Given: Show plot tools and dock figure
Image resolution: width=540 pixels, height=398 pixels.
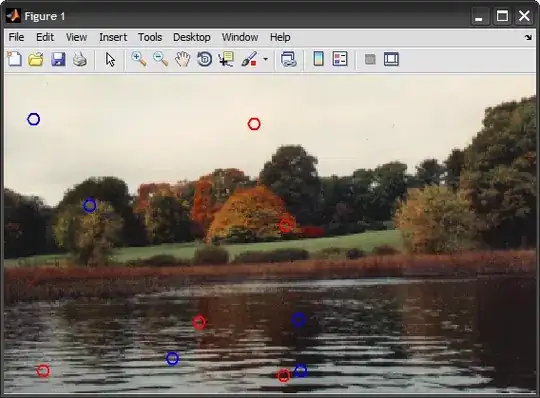Looking at the screenshot, I should 392,59.
